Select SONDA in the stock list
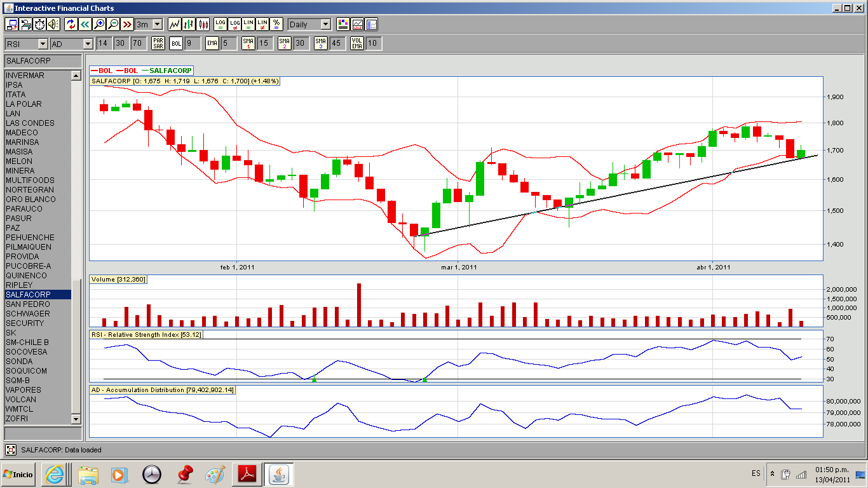Viewport: 868px width, 488px height. pos(19,362)
